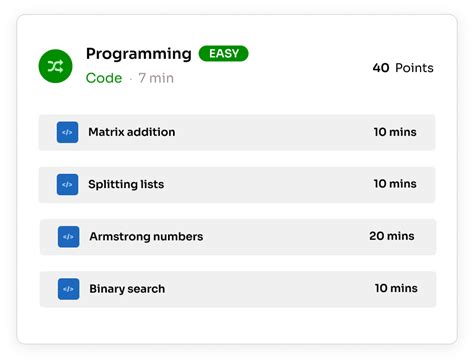Open the Matrix addition question

132,132
